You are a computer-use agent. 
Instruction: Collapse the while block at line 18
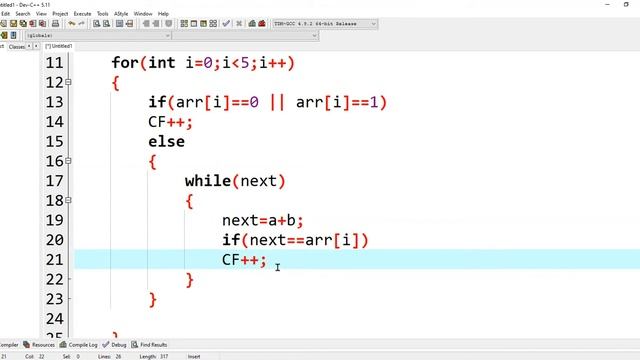[69, 200]
